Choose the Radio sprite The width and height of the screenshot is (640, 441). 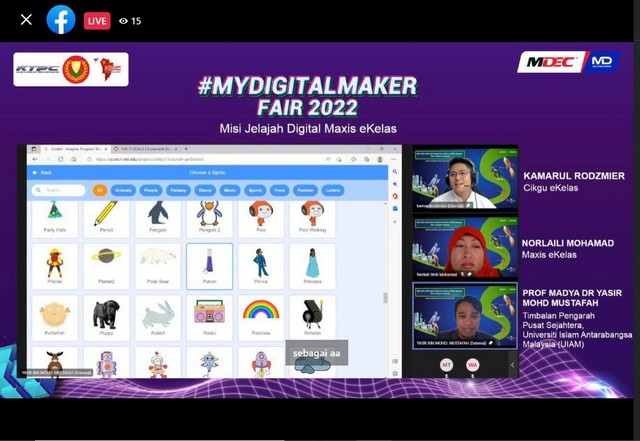209,316
